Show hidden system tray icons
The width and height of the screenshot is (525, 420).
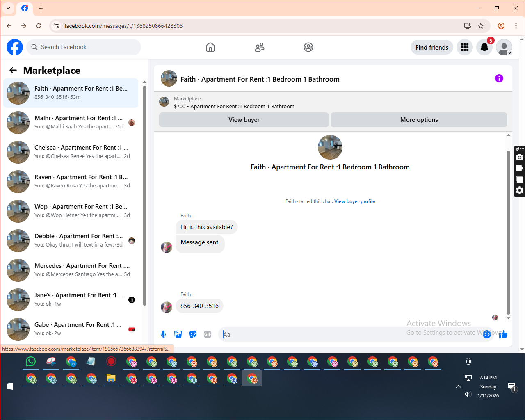[459, 386]
